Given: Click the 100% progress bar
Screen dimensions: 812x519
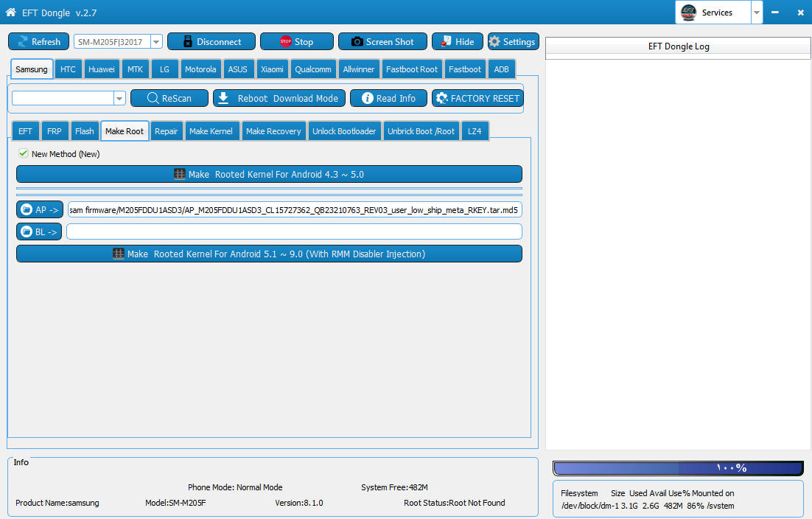Looking at the screenshot, I should (679, 468).
